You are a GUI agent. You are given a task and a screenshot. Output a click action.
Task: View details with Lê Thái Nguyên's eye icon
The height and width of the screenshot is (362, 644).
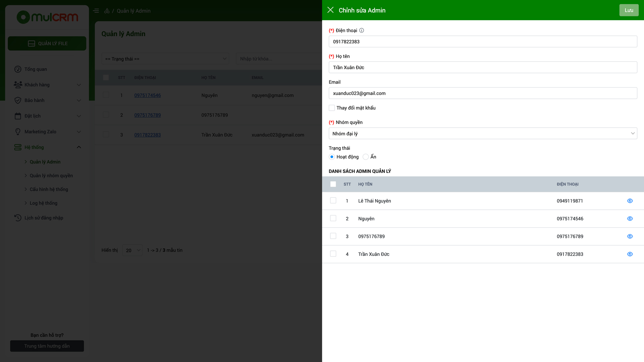(x=630, y=201)
